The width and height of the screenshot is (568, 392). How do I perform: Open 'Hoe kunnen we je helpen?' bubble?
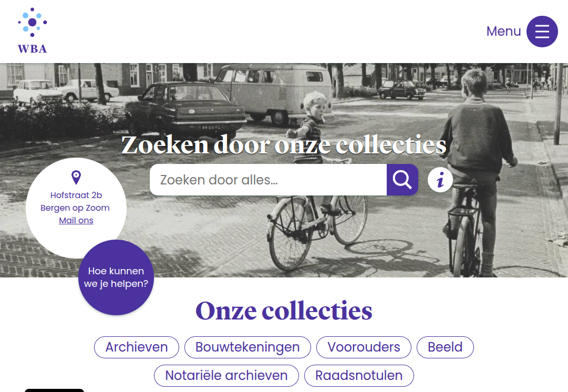point(116,277)
